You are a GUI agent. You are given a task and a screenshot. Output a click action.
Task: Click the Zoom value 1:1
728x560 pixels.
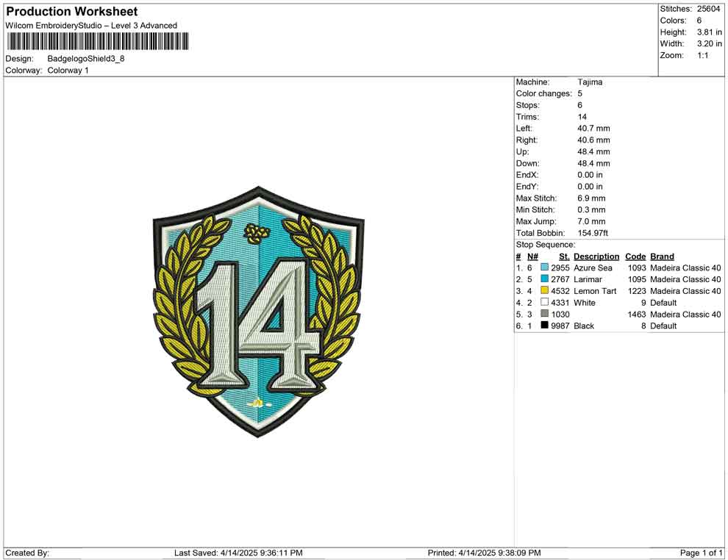click(702, 55)
